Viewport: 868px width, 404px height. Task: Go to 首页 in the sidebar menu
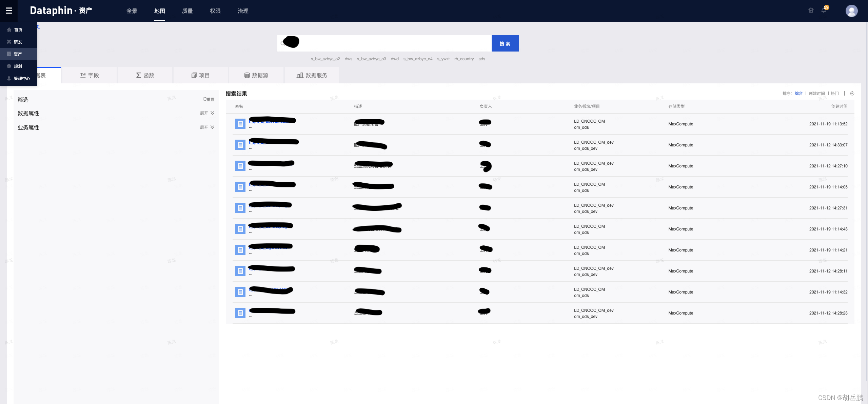18,30
